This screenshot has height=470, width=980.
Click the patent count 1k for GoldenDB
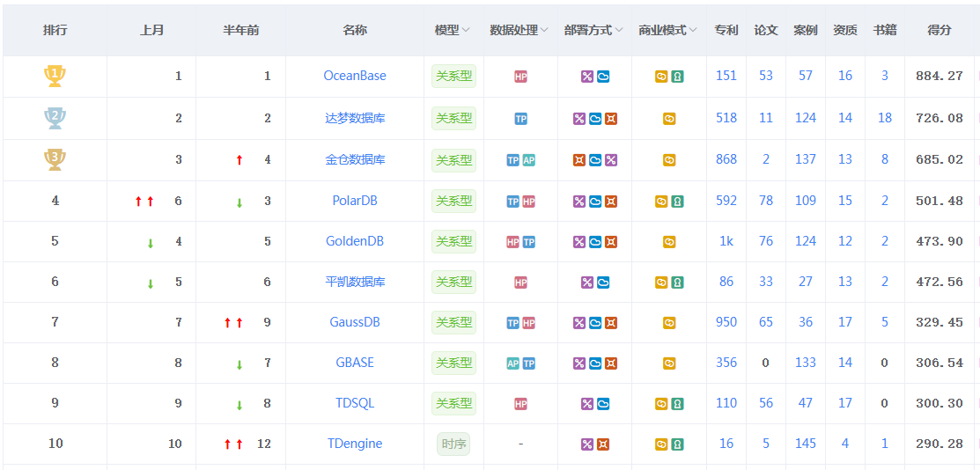click(726, 241)
